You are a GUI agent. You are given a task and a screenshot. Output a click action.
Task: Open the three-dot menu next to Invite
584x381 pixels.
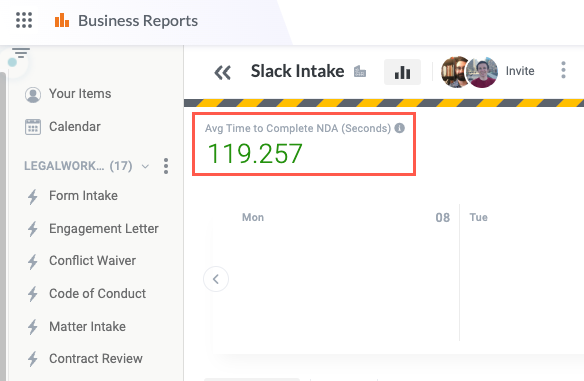(x=563, y=70)
